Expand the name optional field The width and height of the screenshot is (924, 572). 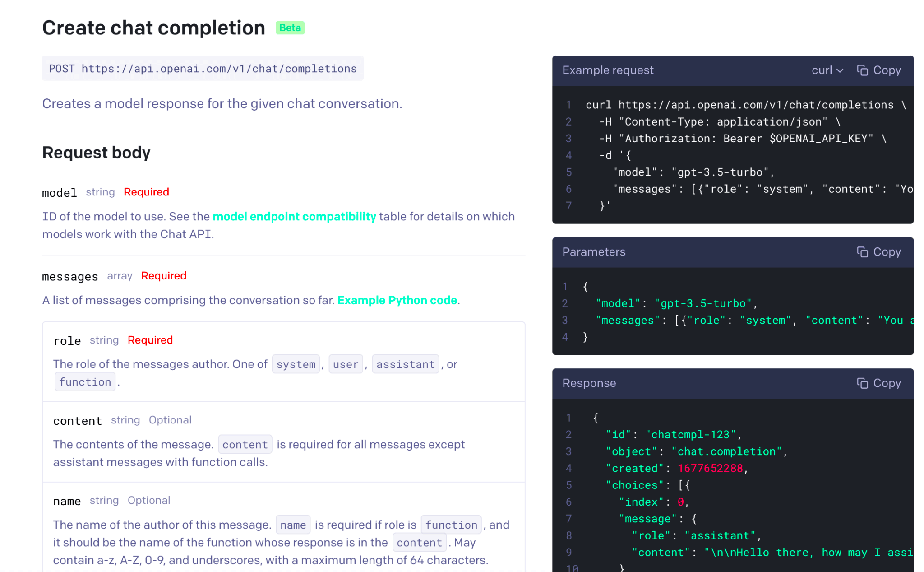(67, 500)
